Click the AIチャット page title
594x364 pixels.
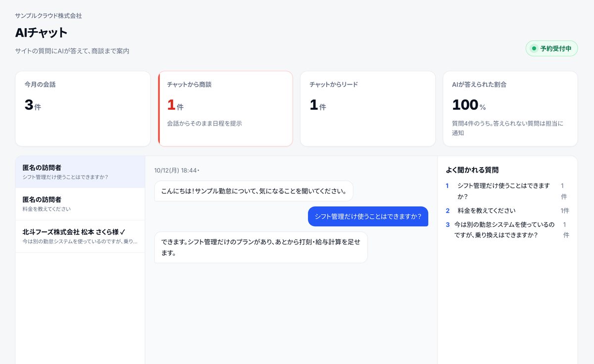pyautogui.click(x=41, y=33)
